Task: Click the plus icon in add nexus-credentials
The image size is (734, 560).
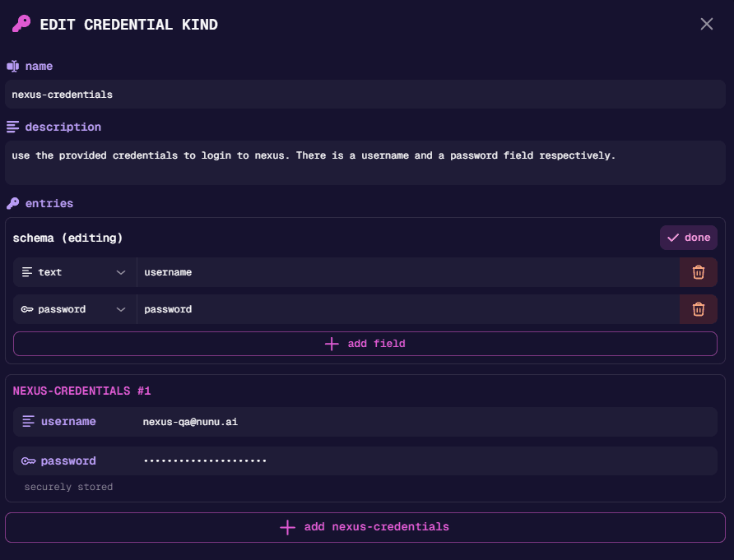Action: [287, 527]
